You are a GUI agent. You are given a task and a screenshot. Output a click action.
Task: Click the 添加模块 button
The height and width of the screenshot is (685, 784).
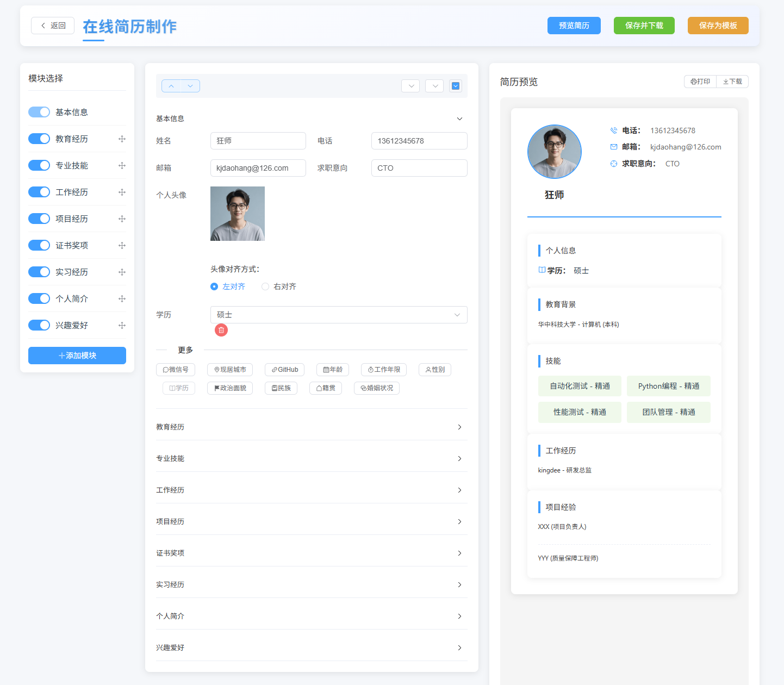point(77,356)
